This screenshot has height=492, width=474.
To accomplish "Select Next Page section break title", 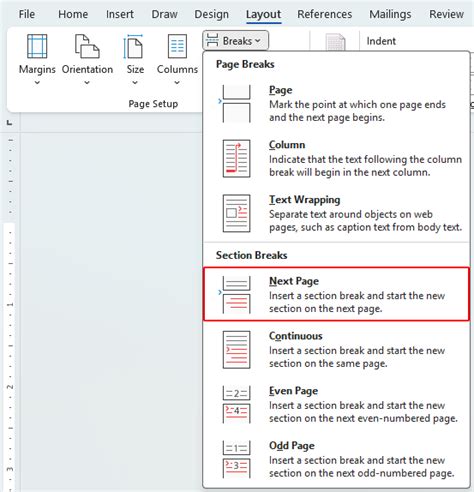I will pyautogui.click(x=294, y=281).
